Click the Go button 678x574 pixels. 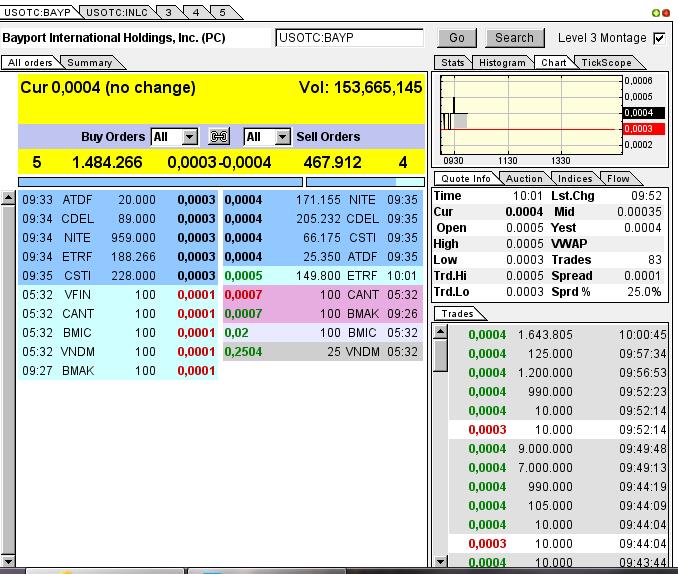pos(457,38)
